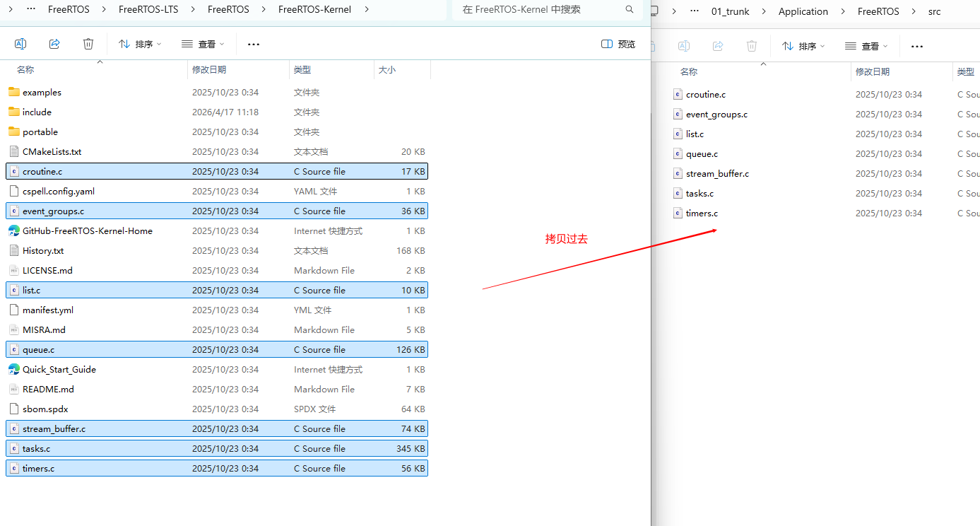Select LICENSE.md file icon
Viewport: 980px width, 526px height.
[x=14, y=270]
